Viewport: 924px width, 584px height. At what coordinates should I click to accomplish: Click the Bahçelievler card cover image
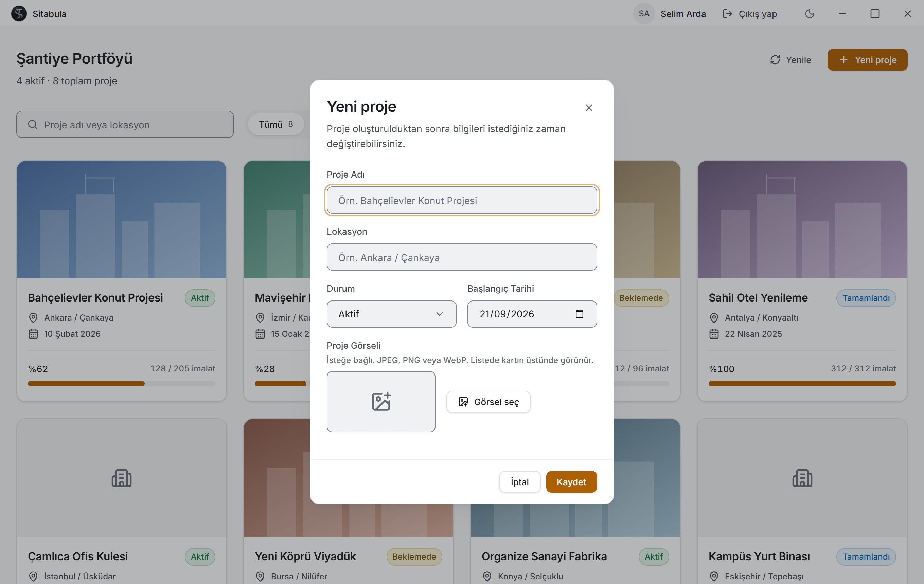tap(121, 220)
